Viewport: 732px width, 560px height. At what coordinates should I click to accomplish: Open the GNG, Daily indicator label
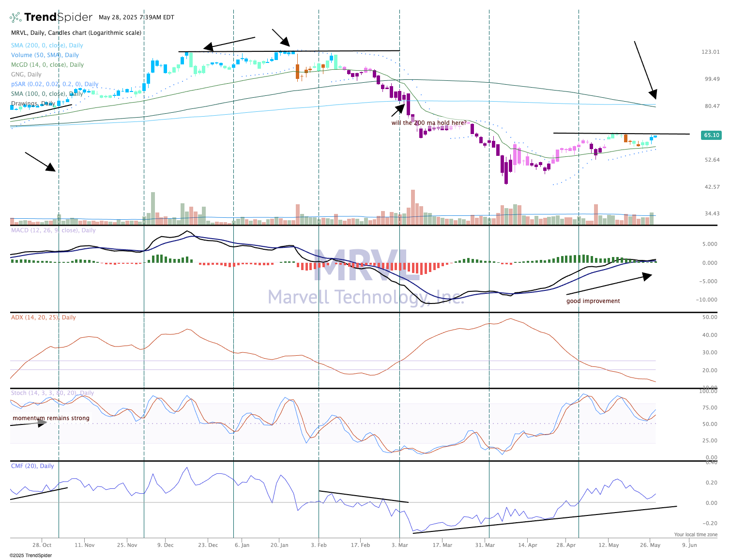pos(26,75)
